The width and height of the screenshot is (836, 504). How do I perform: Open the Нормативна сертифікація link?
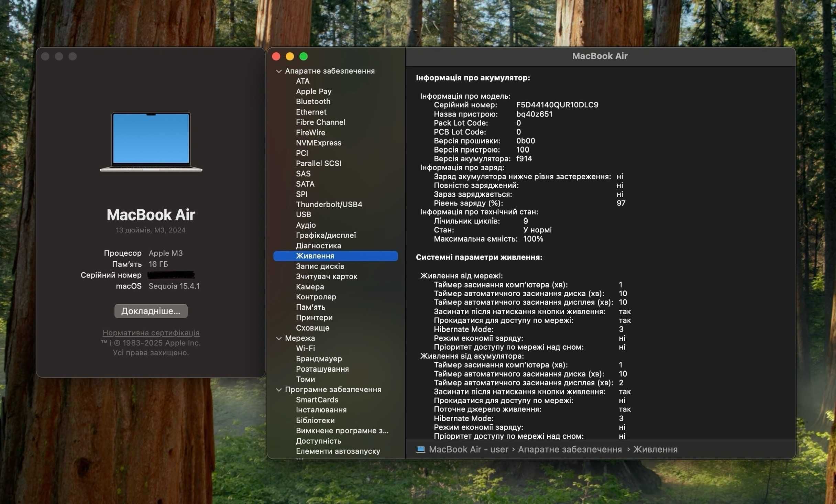click(151, 332)
